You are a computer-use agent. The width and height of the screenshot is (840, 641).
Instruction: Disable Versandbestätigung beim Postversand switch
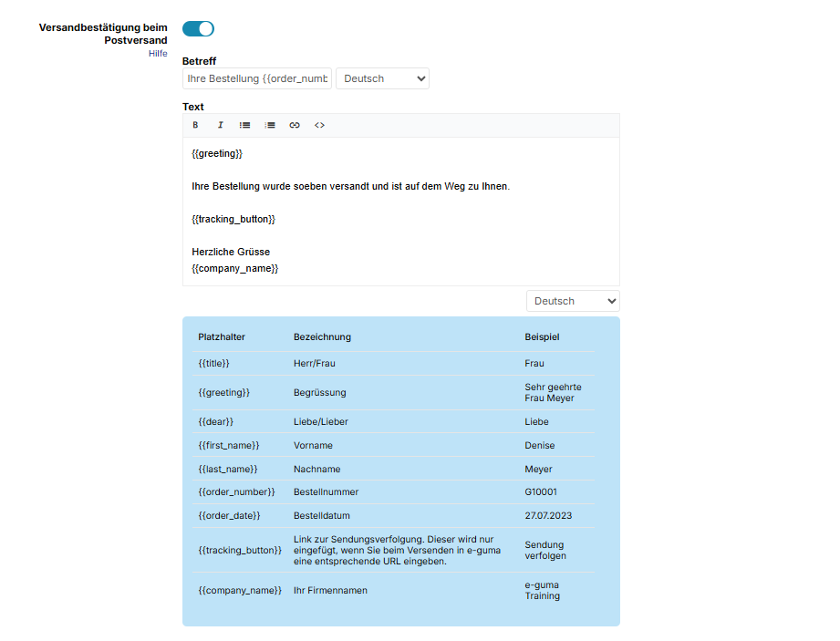(x=198, y=29)
